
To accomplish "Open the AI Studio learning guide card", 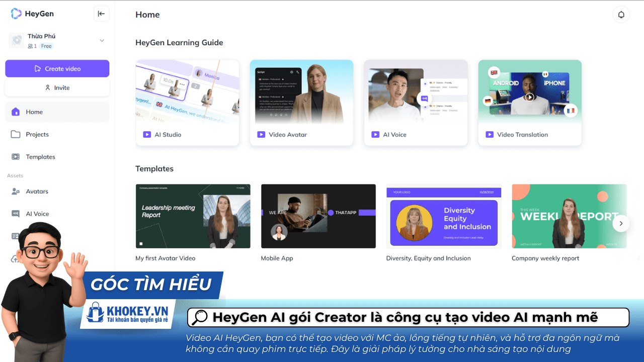I will pos(187,103).
